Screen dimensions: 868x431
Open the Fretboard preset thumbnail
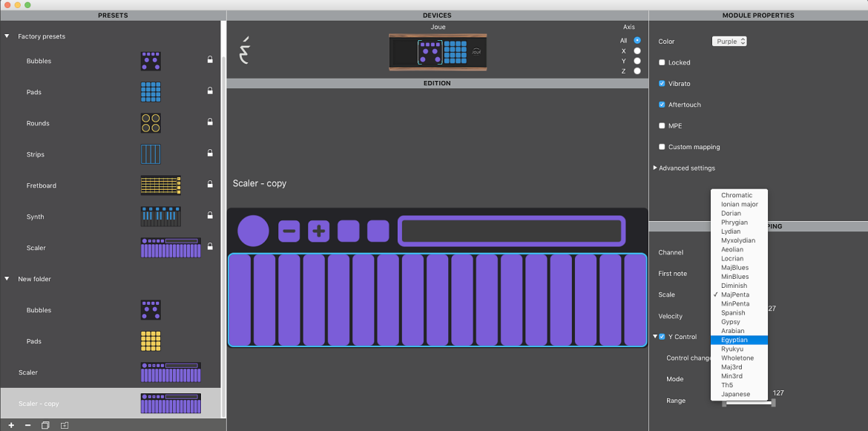pos(160,185)
